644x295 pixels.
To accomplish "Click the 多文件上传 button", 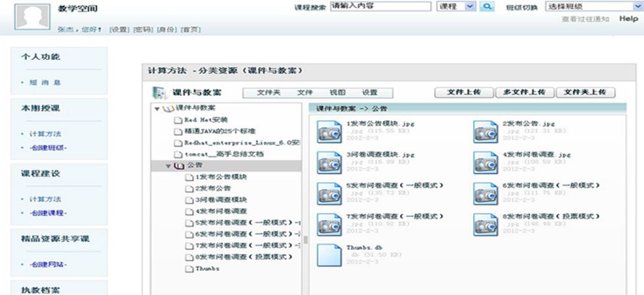I will 524,92.
